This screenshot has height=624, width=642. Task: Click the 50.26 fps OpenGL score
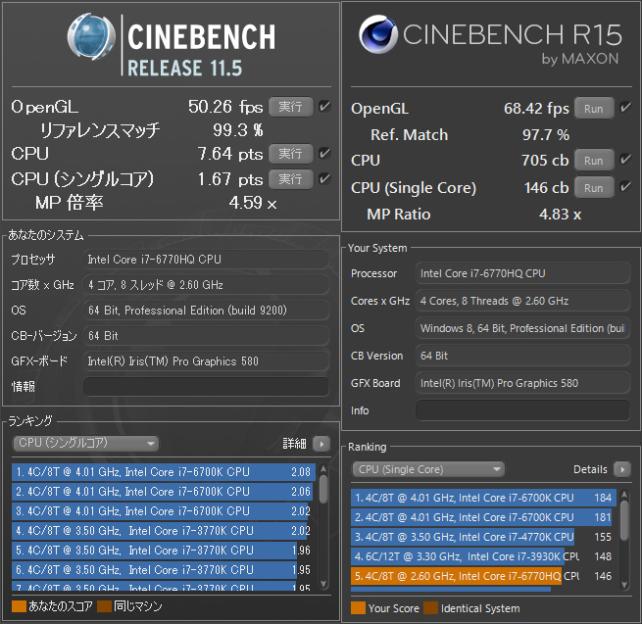(x=226, y=107)
